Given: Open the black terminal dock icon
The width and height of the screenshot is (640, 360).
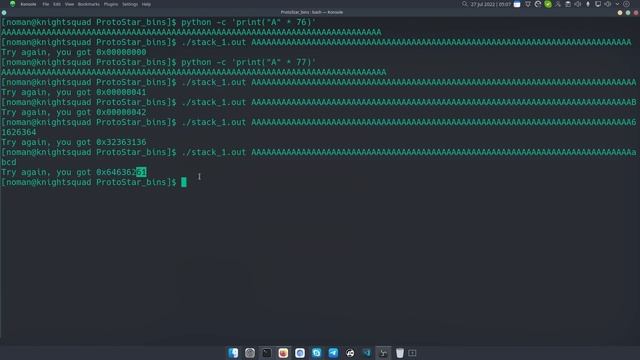Looking at the screenshot, I should 267,353.
